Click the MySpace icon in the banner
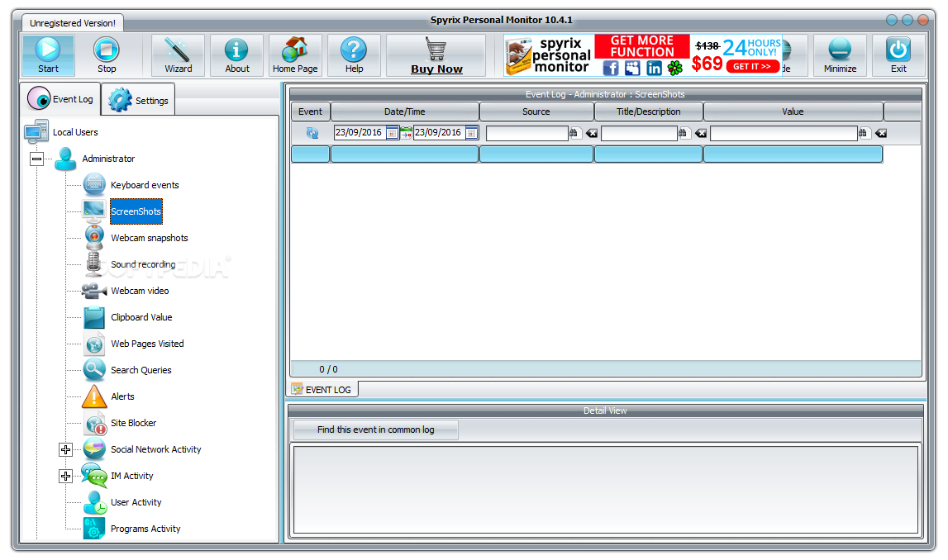Viewport: 948px width, 560px height. 632,68
